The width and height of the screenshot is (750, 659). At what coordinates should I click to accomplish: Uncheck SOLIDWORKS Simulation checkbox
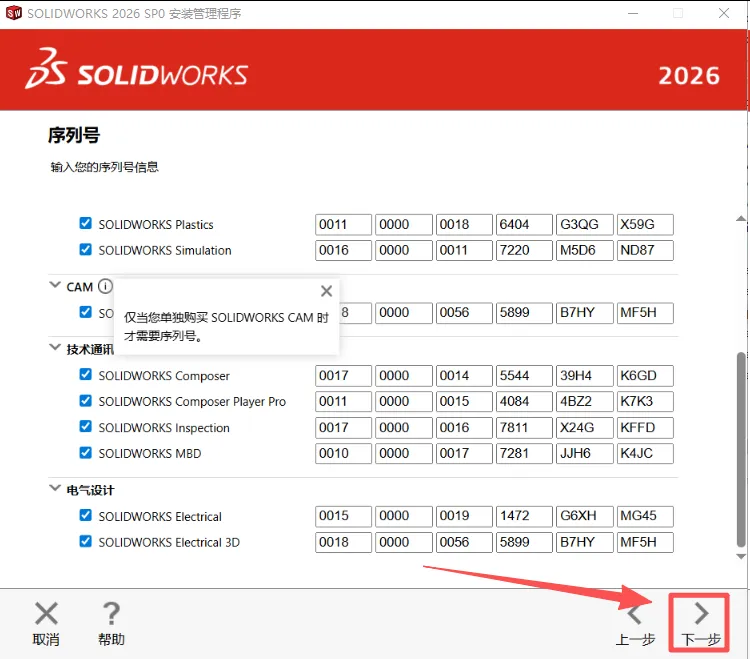pyautogui.click(x=86, y=249)
